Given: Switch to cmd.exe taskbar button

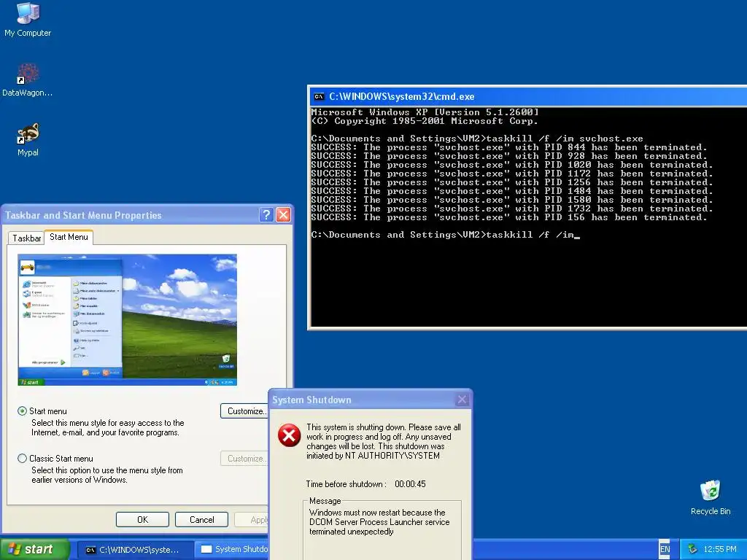Looking at the screenshot, I should (135, 550).
